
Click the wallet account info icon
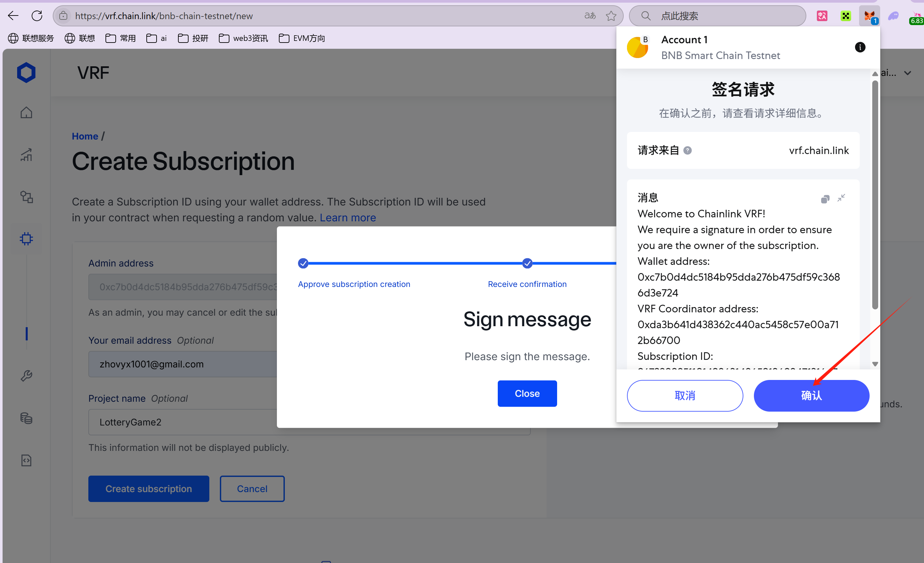pyautogui.click(x=860, y=47)
